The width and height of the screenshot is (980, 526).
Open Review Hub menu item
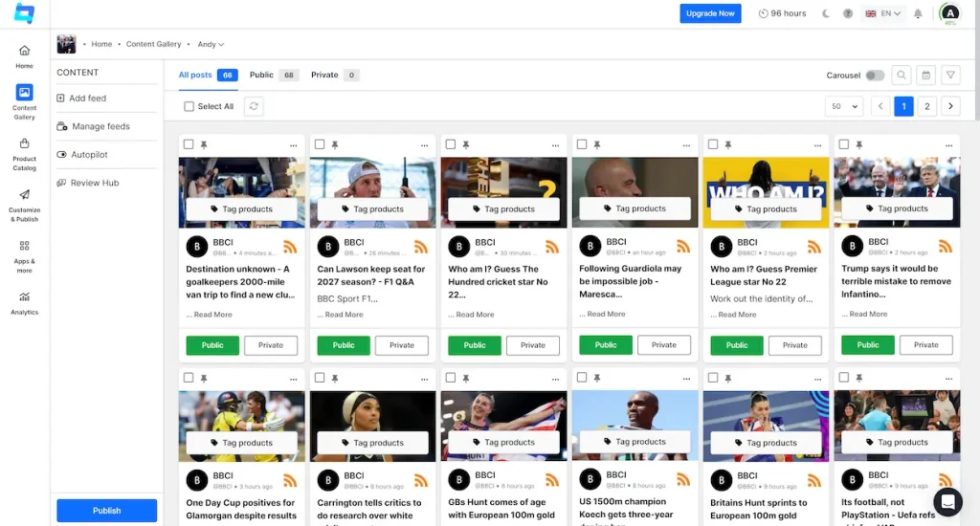87,183
